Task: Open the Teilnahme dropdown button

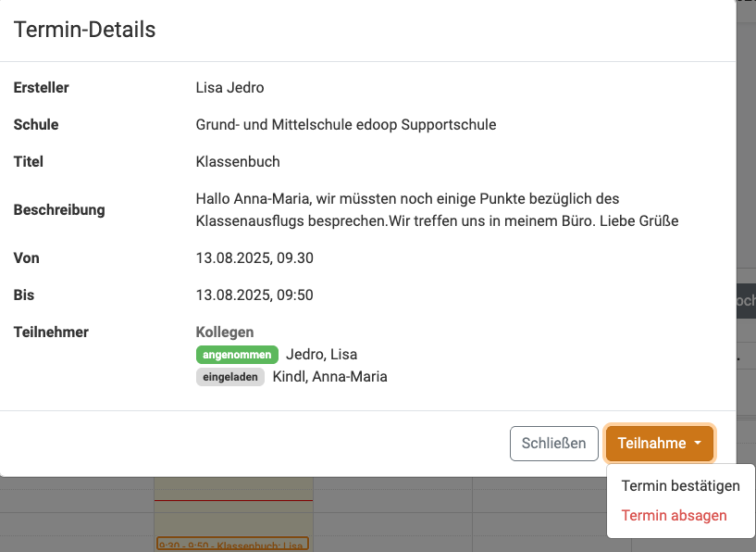Action: (660, 443)
